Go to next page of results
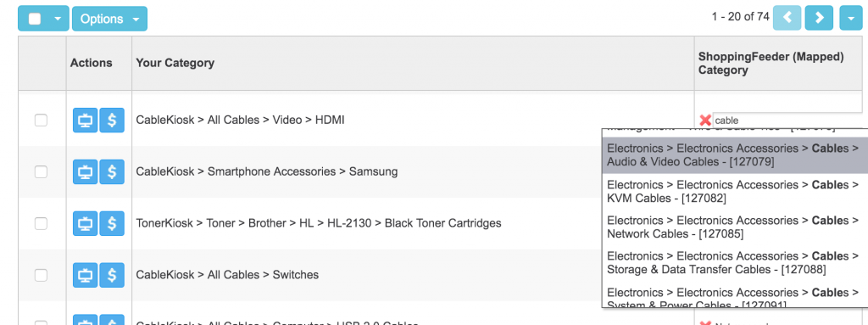Screen dimensions: 868x325 819,19
